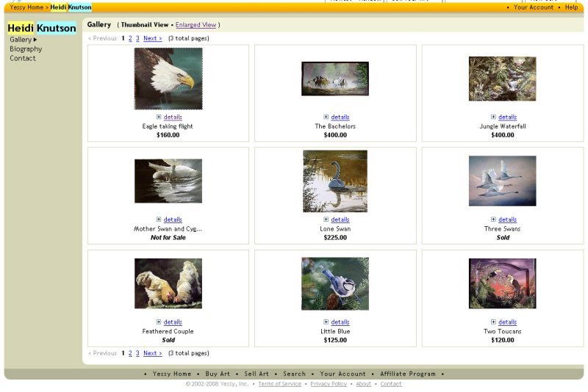Open the Contact link in the copyright line
588x392 pixels.
click(391, 384)
